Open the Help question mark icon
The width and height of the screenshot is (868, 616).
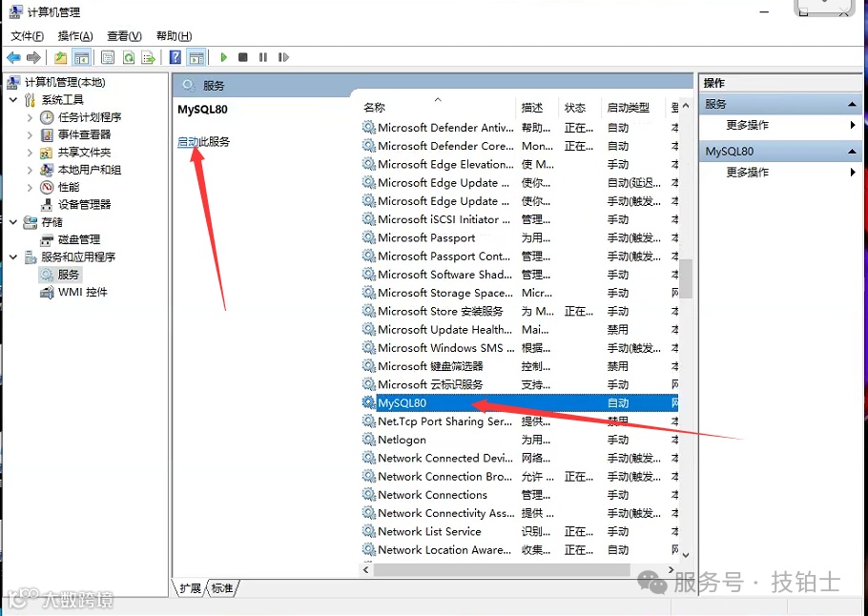pos(175,57)
